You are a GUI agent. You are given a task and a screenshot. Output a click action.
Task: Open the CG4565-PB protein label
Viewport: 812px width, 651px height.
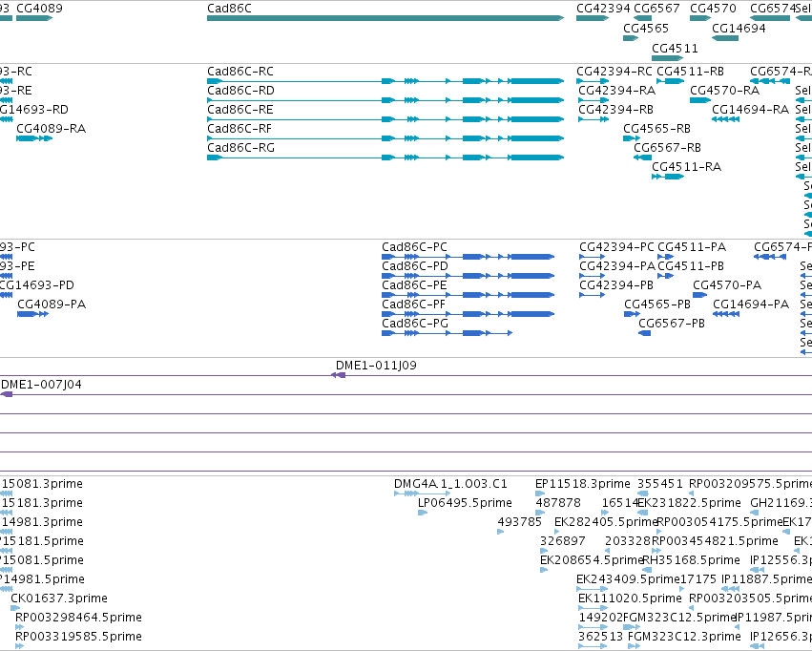click(657, 305)
